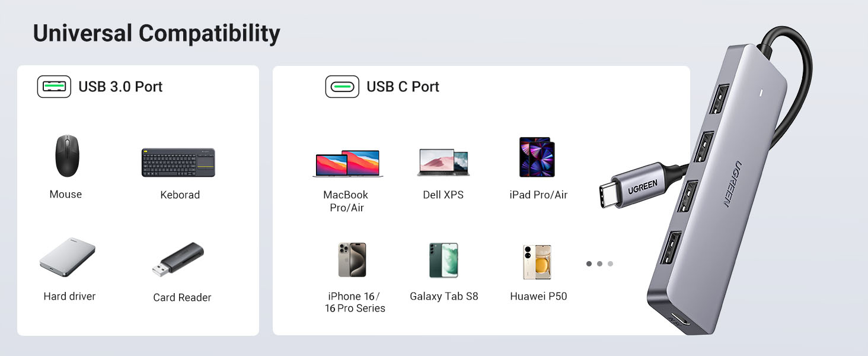The height and width of the screenshot is (356, 868).
Task: Click the top USB port on the hub
Action: pyautogui.click(x=720, y=96)
